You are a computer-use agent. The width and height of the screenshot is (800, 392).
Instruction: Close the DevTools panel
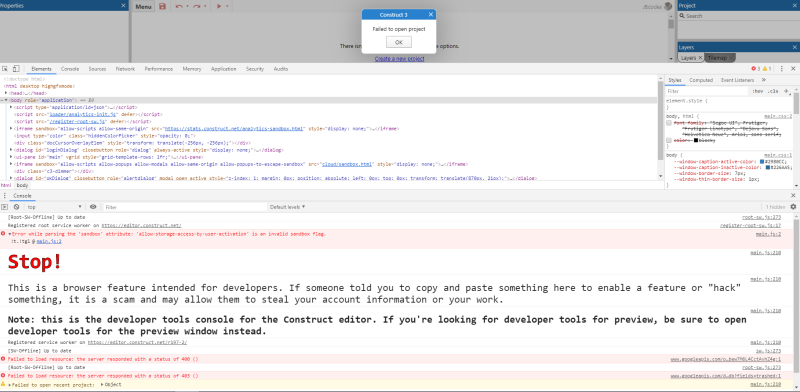[x=793, y=69]
